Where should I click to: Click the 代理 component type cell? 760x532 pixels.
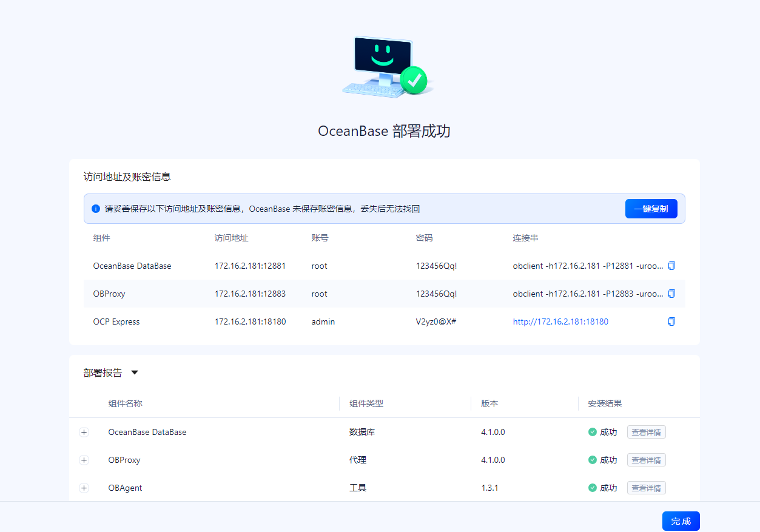[358, 460]
